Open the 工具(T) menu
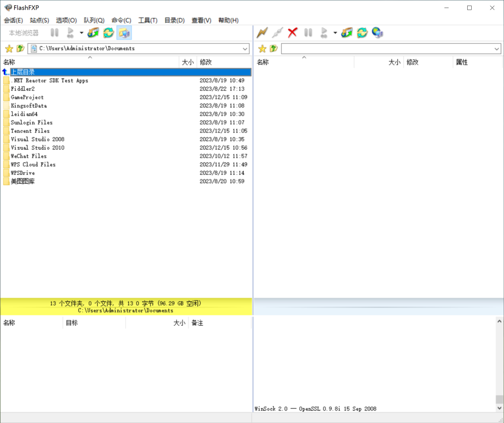The image size is (504, 423). pyautogui.click(x=148, y=20)
